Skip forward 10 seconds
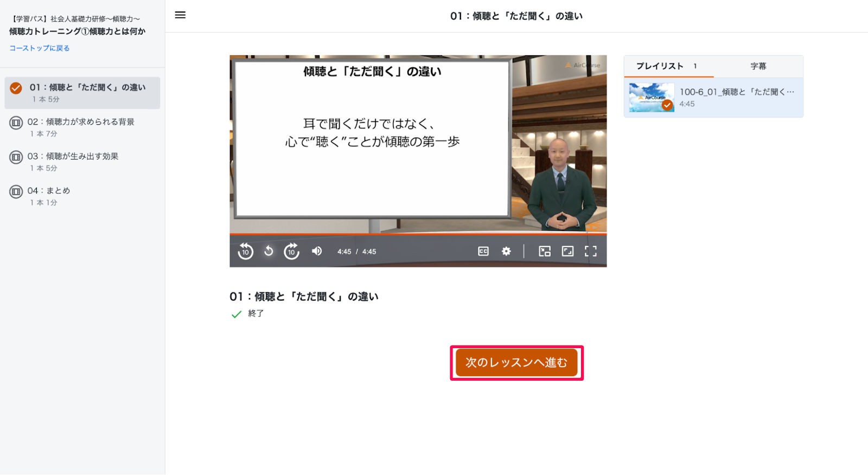868x475 pixels. coord(292,251)
